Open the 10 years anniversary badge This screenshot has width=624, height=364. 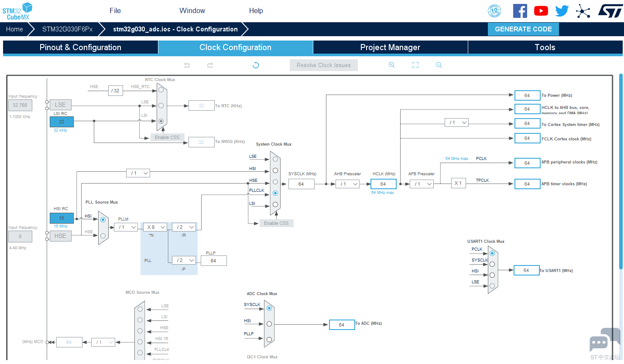pos(494,11)
